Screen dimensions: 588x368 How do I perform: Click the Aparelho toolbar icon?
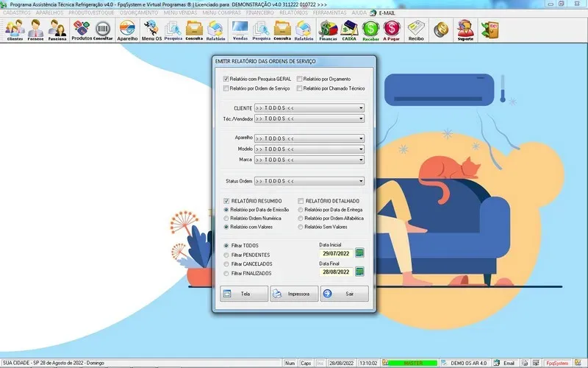coord(127,30)
